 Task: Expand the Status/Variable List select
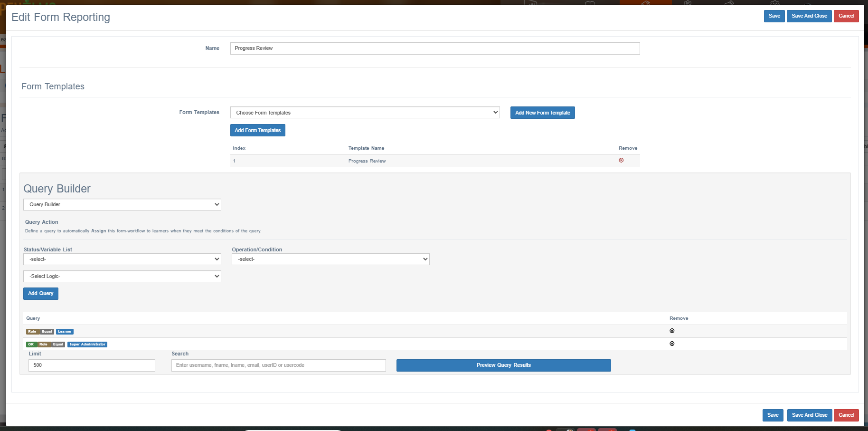(122, 259)
